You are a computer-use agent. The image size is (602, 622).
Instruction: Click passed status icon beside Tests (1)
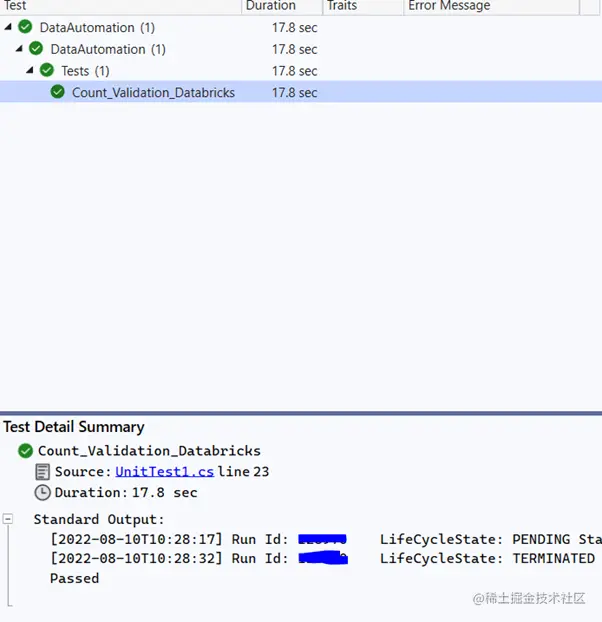[x=47, y=70]
